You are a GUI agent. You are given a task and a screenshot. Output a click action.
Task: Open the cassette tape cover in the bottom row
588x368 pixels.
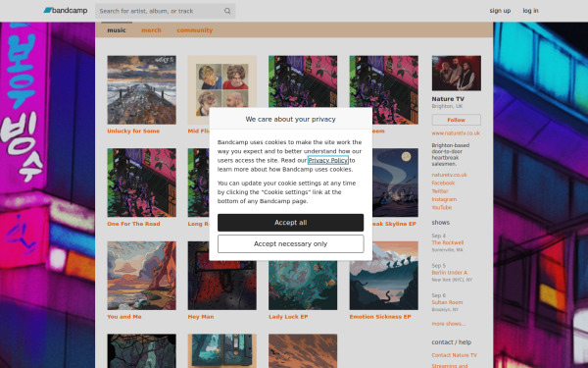222,351
